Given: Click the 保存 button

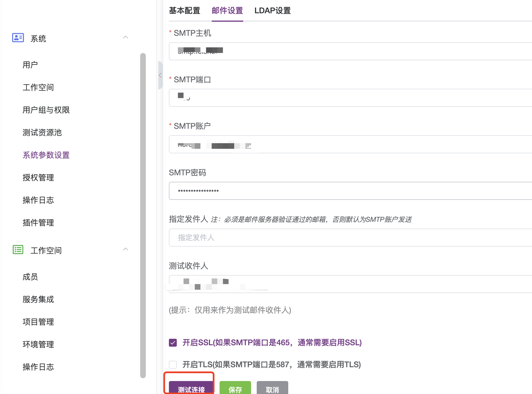Looking at the screenshot, I should pyautogui.click(x=235, y=389).
